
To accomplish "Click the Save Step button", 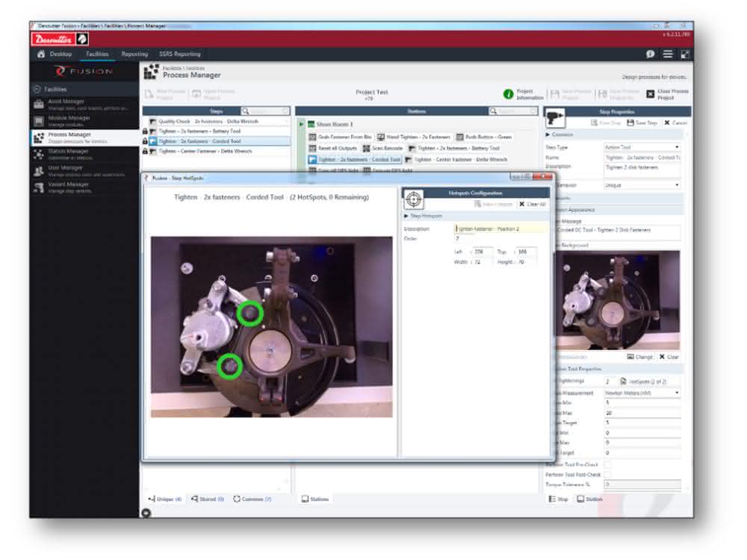I will [642, 123].
